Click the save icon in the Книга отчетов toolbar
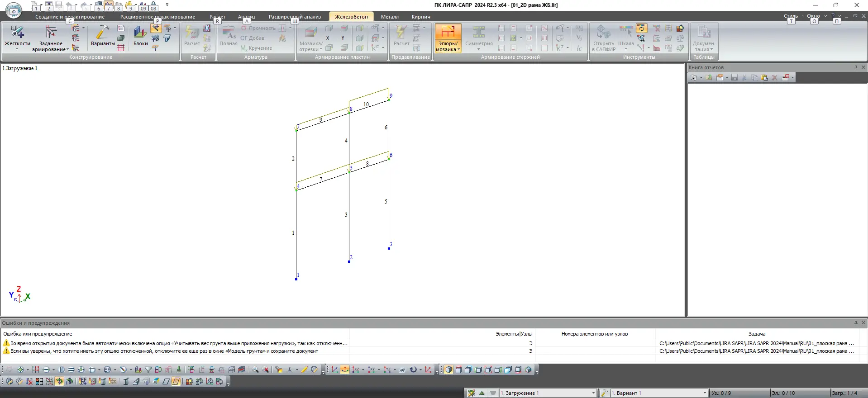This screenshot has height=398, width=868. point(734,77)
